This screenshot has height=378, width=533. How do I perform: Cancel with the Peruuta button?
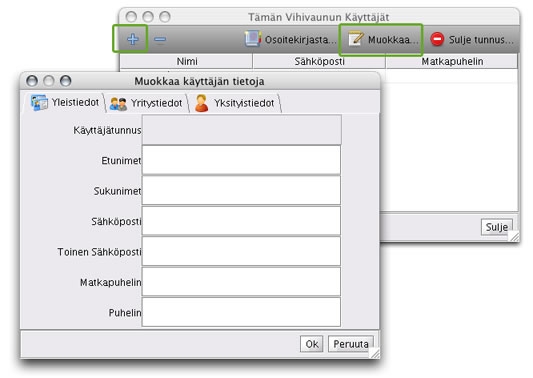(351, 344)
